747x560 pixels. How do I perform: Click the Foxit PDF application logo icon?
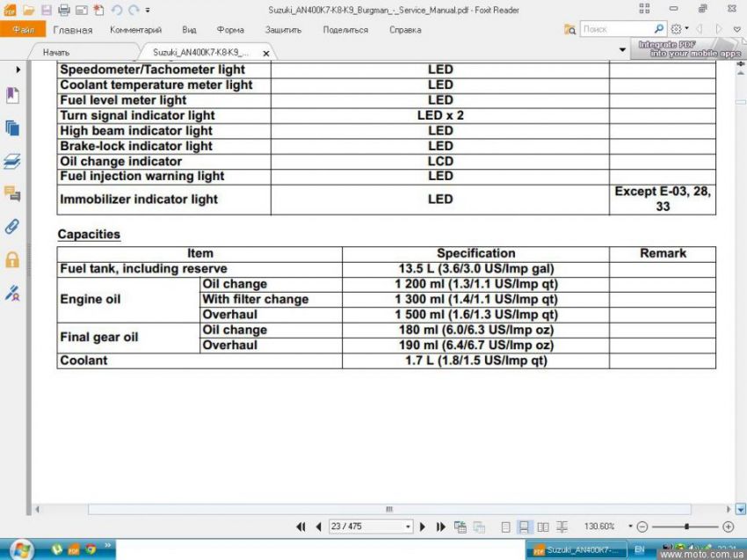(x=10, y=10)
